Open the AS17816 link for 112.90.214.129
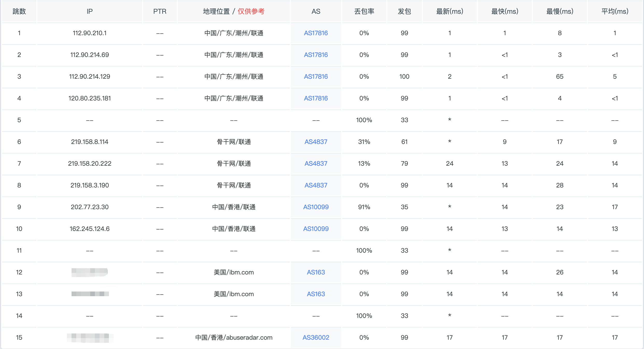 pos(316,77)
